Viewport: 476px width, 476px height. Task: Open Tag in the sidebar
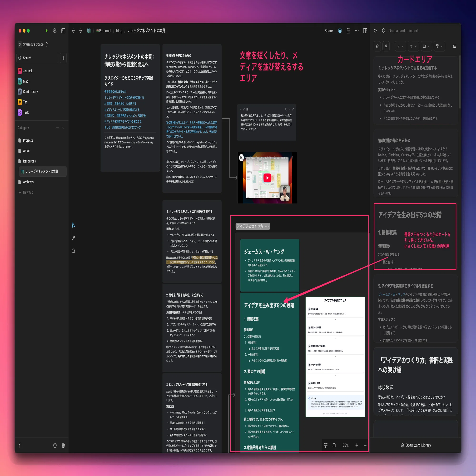click(x=22, y=102)
